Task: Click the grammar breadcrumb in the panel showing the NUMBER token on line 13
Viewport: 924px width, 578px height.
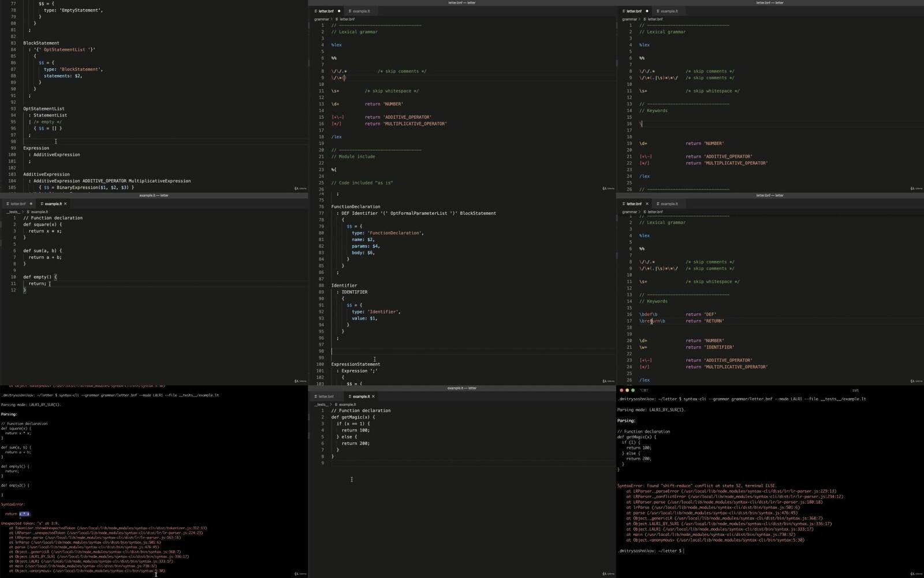Action: tap(322, 19)
